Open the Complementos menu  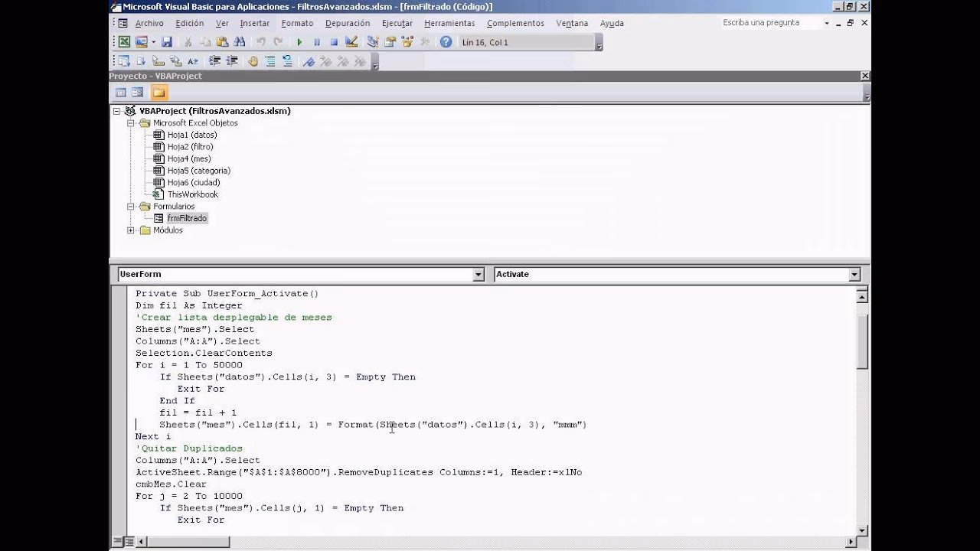point(515,23)
